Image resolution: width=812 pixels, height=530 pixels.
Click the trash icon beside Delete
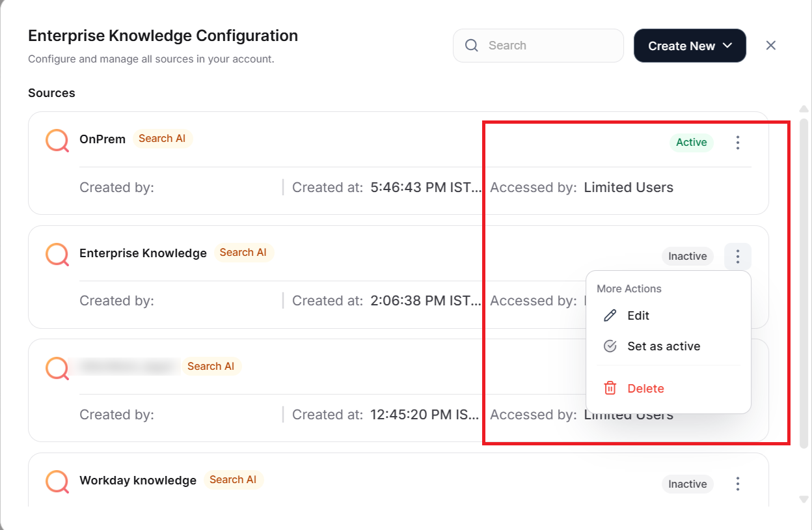coord(610,389)
